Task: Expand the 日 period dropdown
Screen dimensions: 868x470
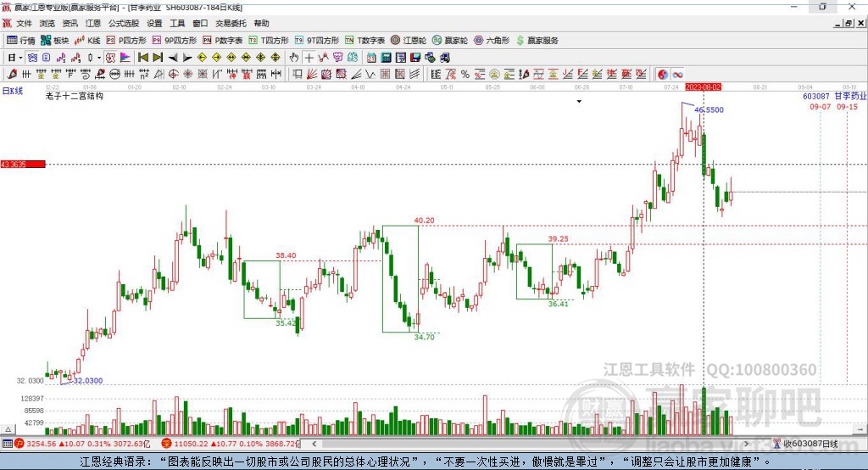Action: (x=20, y=58)
